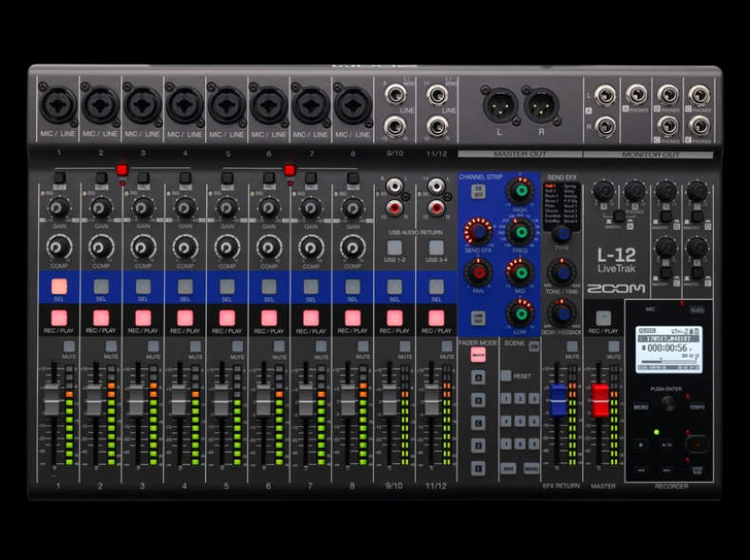The width and height of the screenshot is (750, 560).
Task: Click the green LOW EQ knob
Action: pos(520,313)
